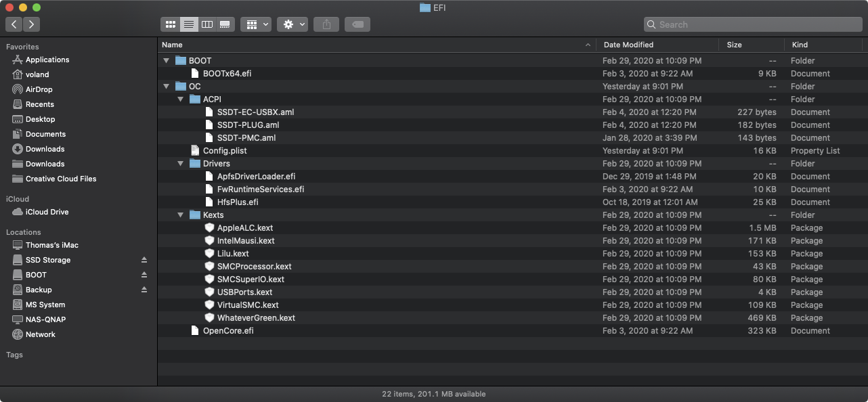Screen dimensions: 868x402
Task: Eject the BOOT volume
Action: pyautogui.click(x=144, y=275)
